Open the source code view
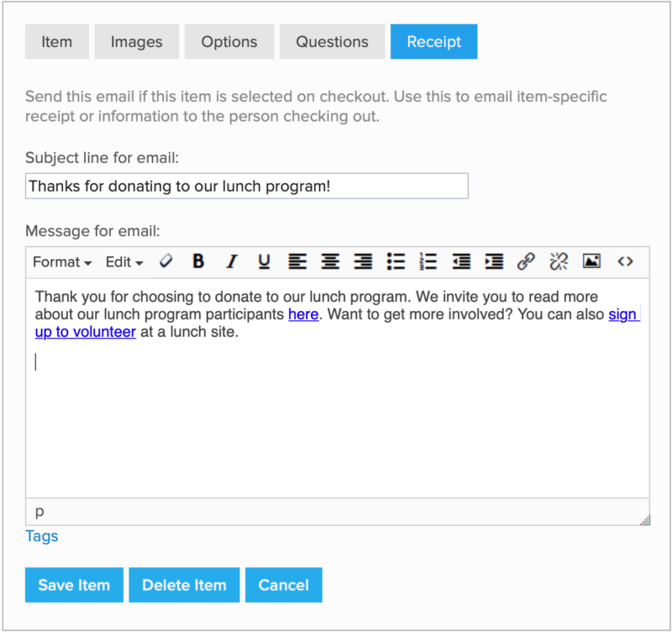The width and height of the screenshot is (672, 632). [625, 261]
